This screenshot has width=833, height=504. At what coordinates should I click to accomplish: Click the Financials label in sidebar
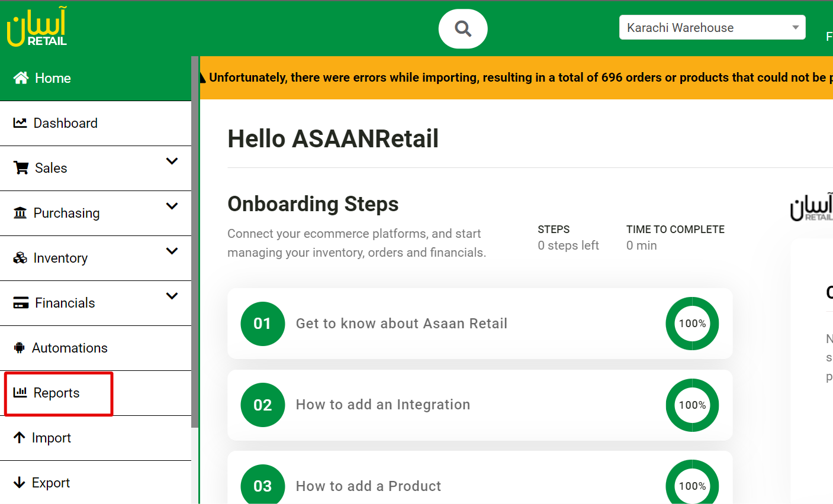pyautogui.click(x=65, y=303)
